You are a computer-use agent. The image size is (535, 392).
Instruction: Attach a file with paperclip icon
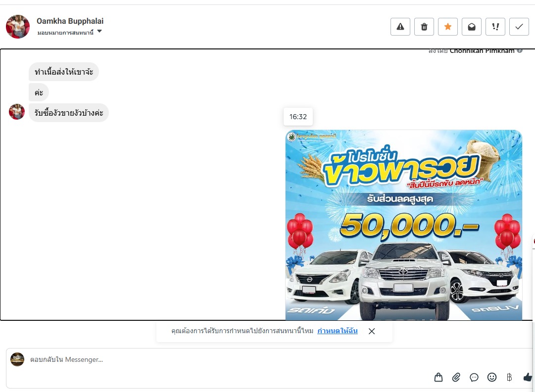(x=456, y=377)
